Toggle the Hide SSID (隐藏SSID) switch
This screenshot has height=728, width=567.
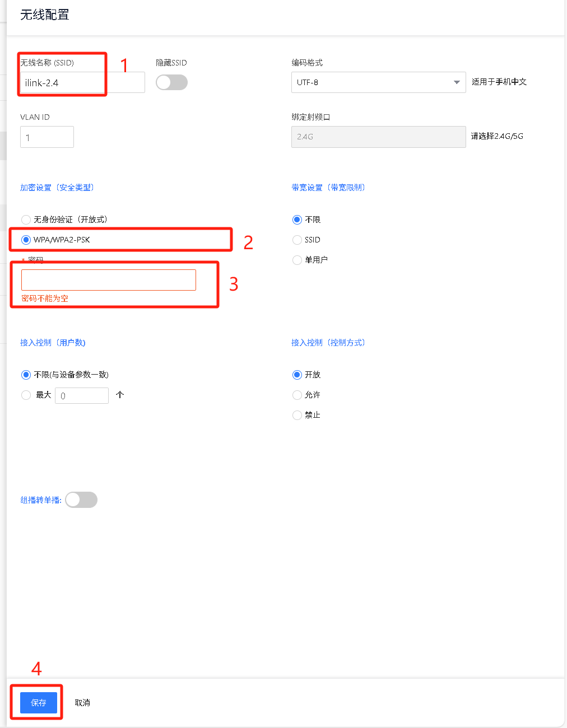(171, 82)
